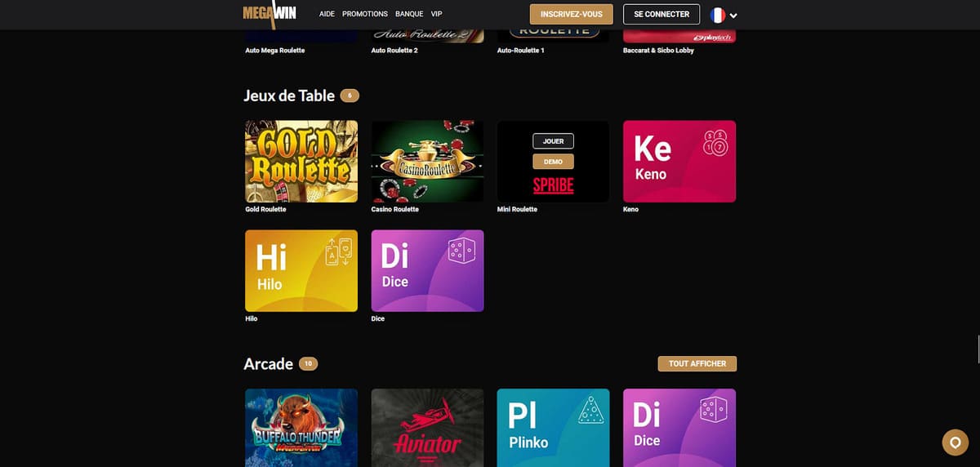Open the Keno game tile

pyautogui.click(x=679, y=162)
